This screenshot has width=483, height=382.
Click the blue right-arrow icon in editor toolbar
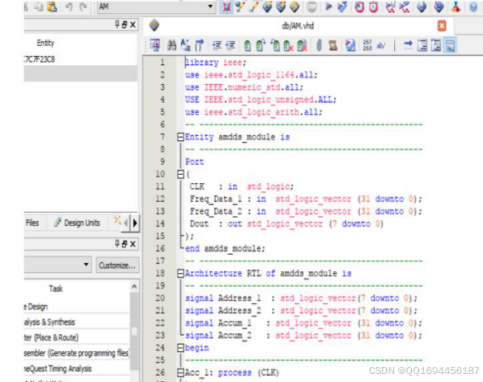408,44
